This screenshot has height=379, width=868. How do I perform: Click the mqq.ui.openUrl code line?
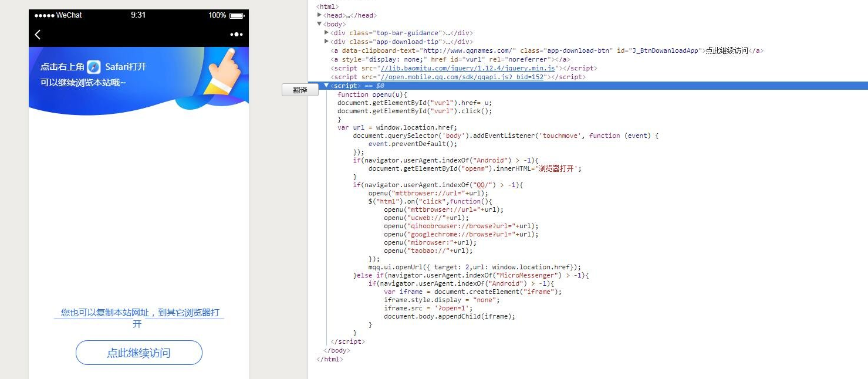click(475, 267)
